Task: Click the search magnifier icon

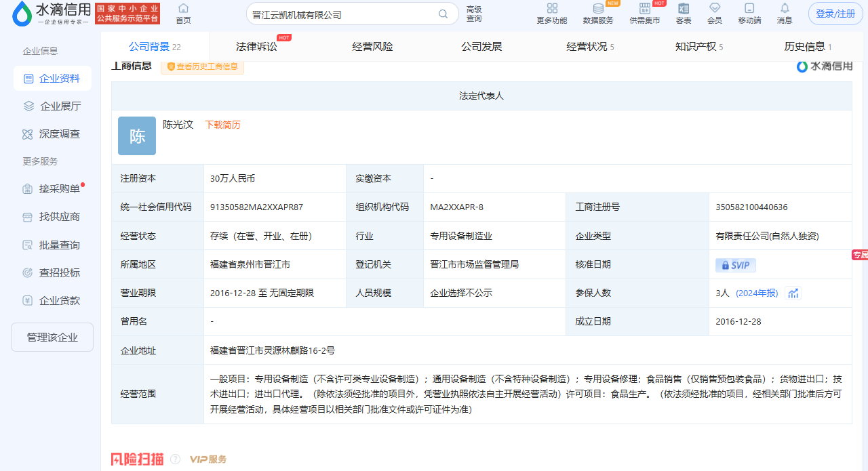Action: click(443, 14)
